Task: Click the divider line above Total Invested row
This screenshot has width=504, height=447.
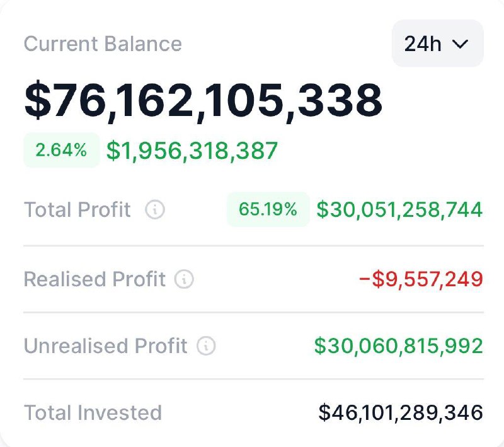Action: (x=253, y=380)
